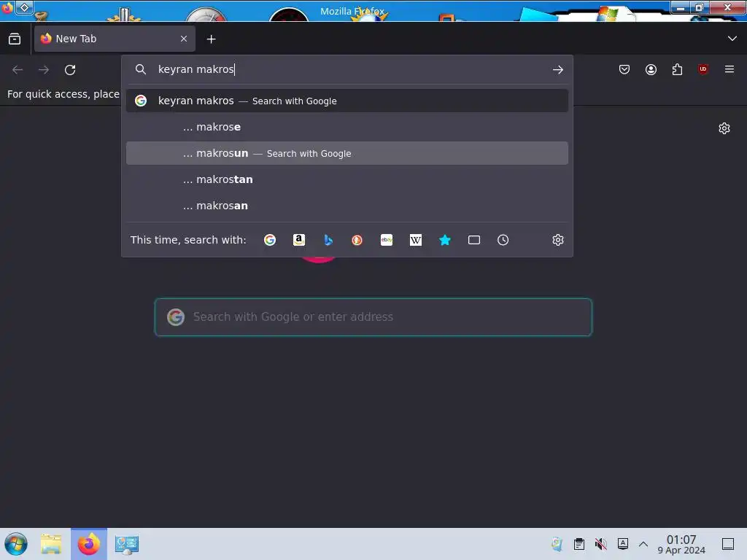747x560 pixels.
Task: Open new tab page personalize gear
Action: [724, 128]
